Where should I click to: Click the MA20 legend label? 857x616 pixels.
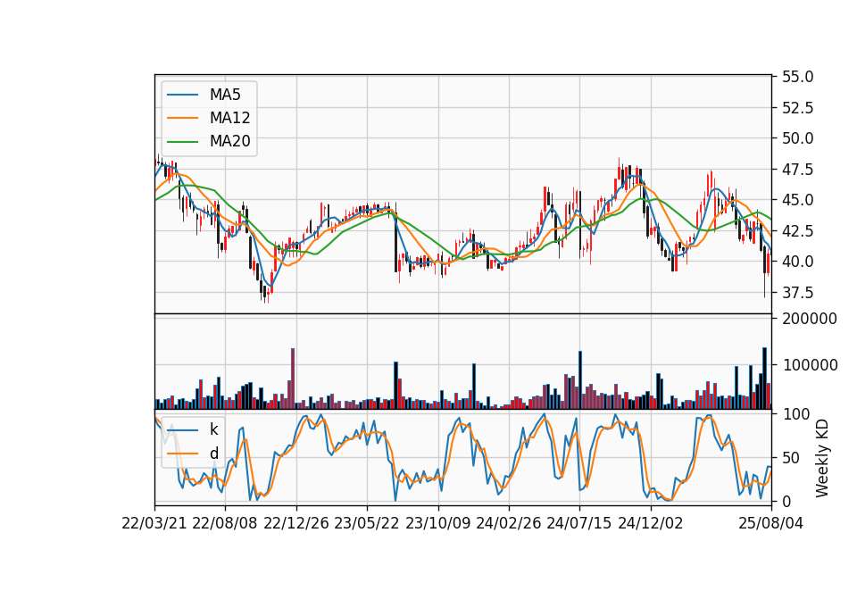[x=229, y=141]
